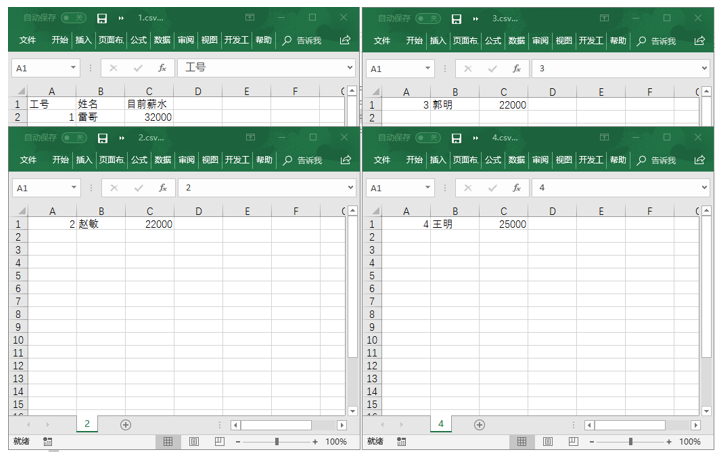
Task: Open the 公式 tab in 2.csv window
Action: [139, 160]
